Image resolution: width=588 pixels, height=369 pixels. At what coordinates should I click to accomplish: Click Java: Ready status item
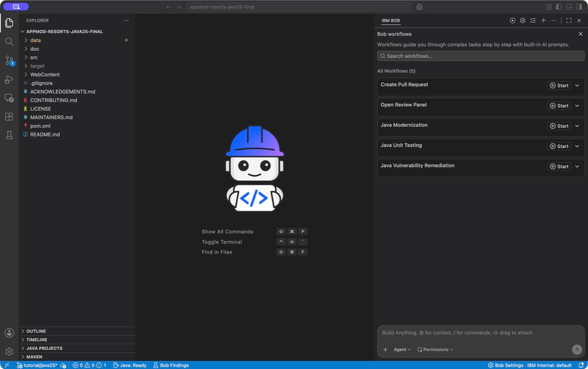(130, 365)
